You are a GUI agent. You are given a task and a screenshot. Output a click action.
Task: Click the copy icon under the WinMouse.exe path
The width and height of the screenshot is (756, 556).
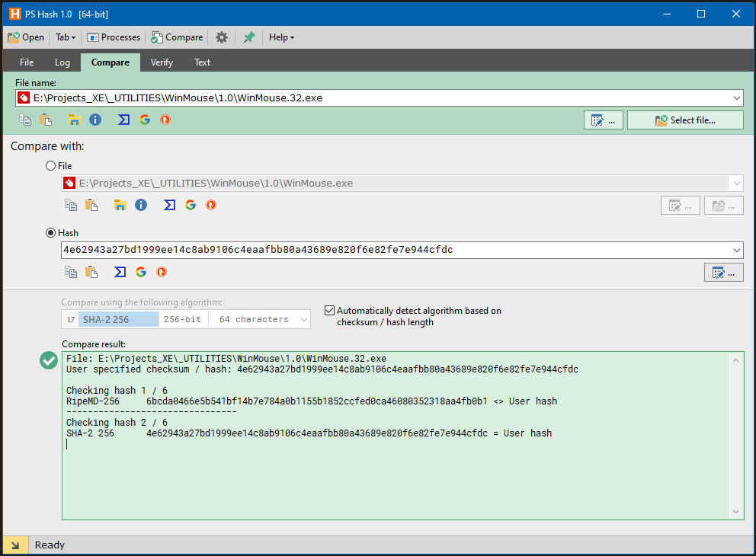pyautogui.click(x=71, y=205)
